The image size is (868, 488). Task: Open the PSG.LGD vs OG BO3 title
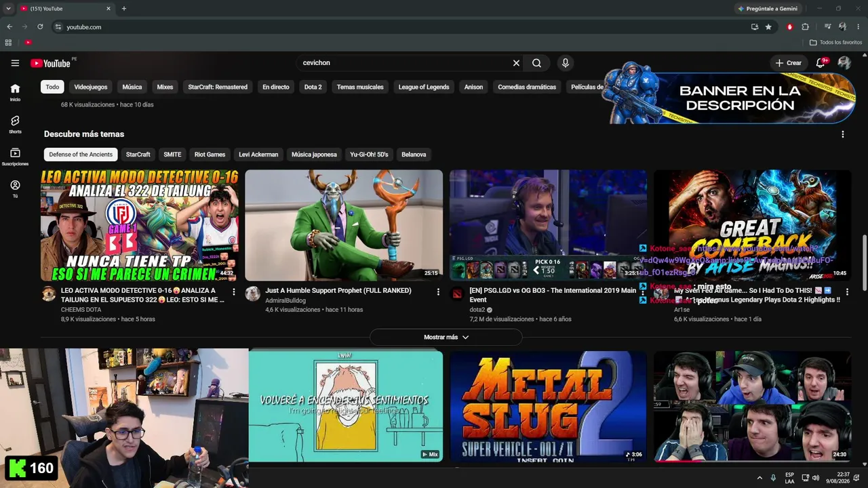[x=553, y=295]
